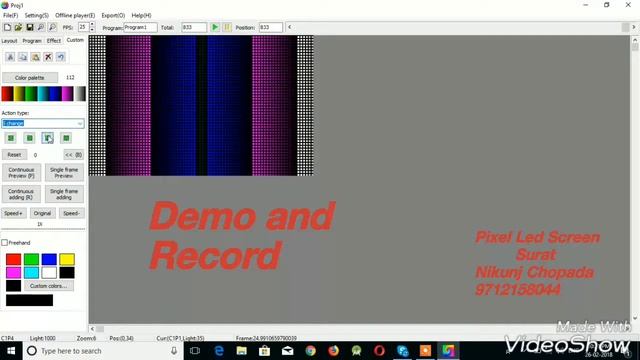Switch to the Effect tab
The height and width of the screenshot is (360, 640).
point(53,41)
